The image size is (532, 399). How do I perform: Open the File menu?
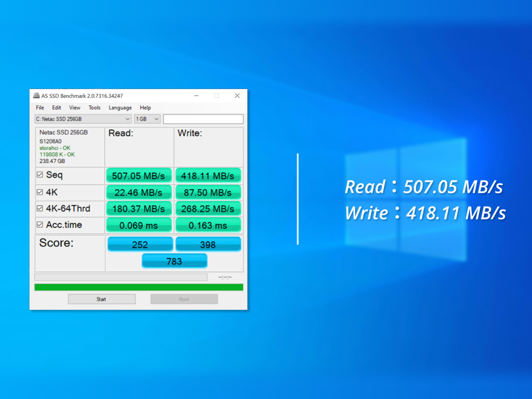(x=40, y=108)
